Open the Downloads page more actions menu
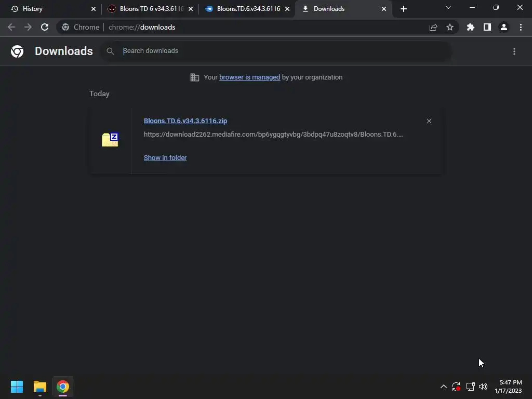 click(514, 51)
